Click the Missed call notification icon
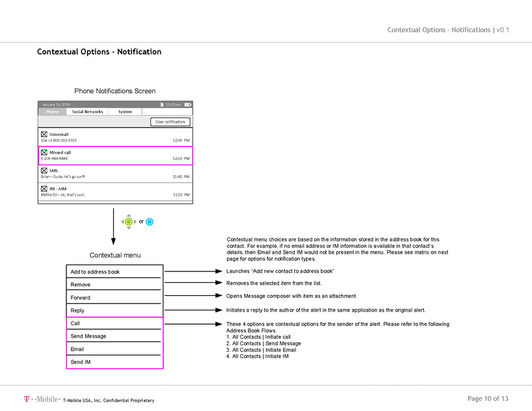Screen dimensions: 532x411 coord(44,152)
